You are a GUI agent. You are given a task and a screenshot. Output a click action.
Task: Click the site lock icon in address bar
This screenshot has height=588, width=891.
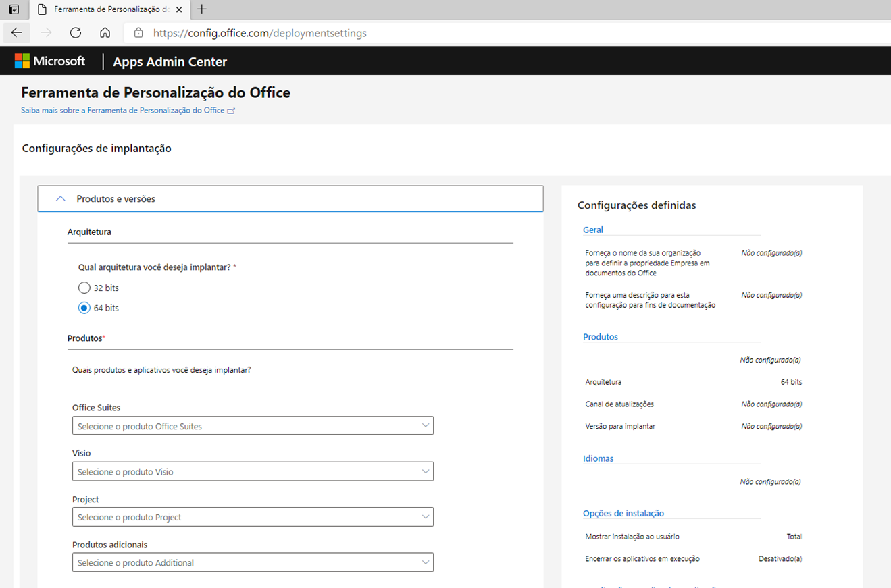pos(138,32)
